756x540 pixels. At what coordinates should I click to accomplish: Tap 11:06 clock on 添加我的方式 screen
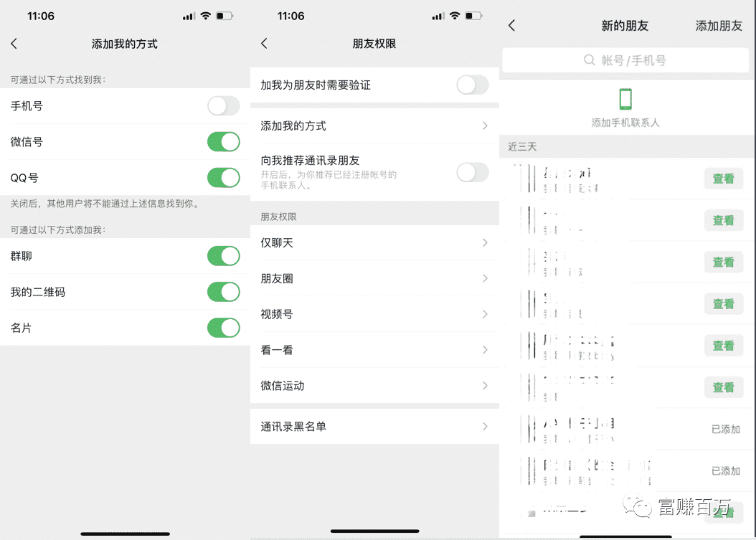(x=41, y=16)
